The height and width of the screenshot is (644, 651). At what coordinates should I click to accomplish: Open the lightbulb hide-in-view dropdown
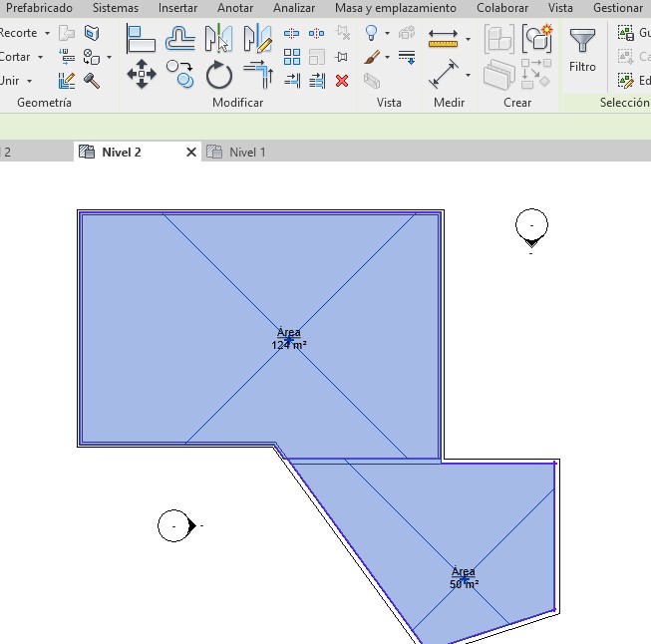point(386,33)
